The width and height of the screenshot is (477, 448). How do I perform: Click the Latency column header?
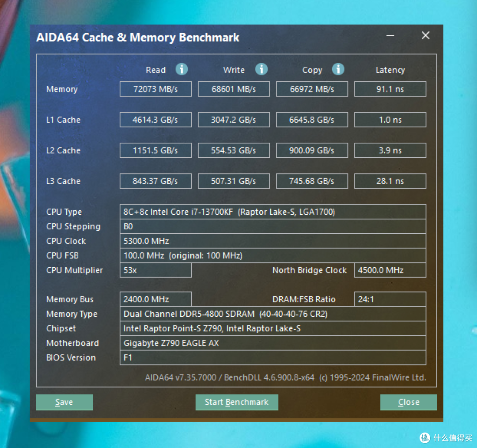[390, 70]
